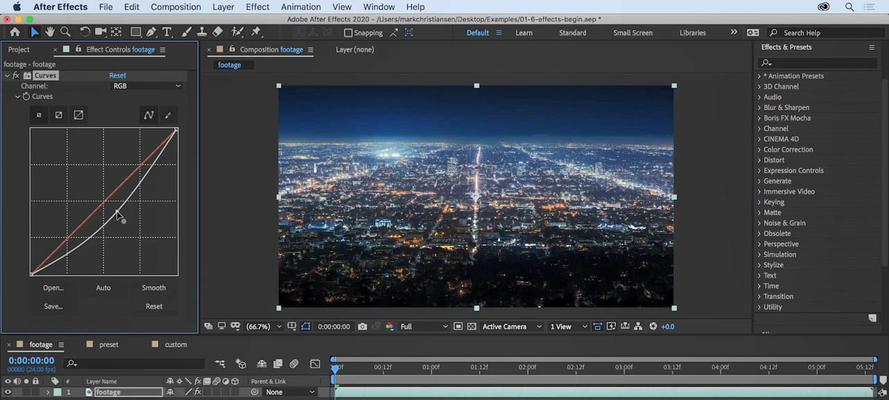
Task: Click the Draft 3D icon in timeline
Action: [x=241, y=364]
